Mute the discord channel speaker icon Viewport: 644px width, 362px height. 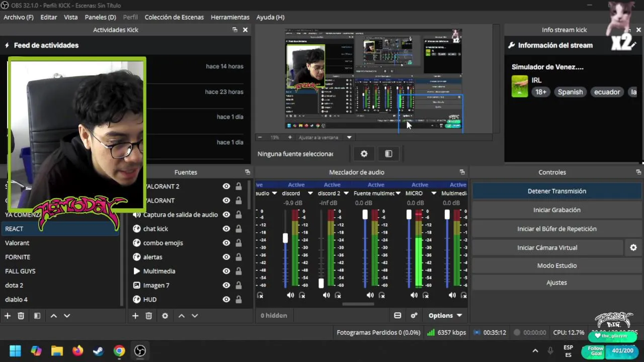point(290,295)
